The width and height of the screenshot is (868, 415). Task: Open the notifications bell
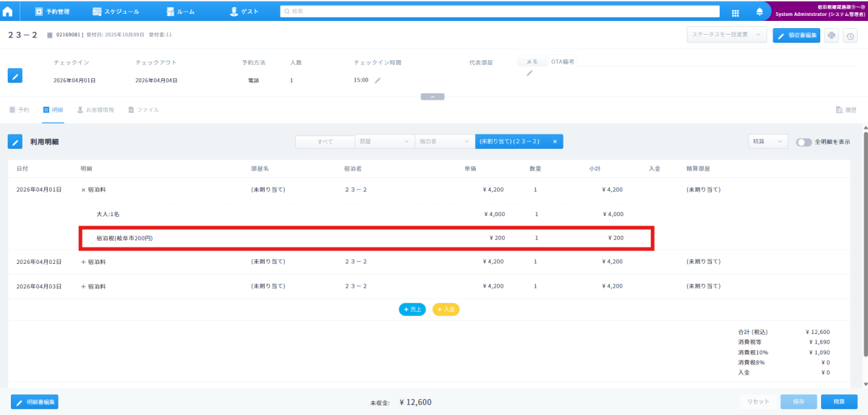pyautogui.click(x=759, y=12)
